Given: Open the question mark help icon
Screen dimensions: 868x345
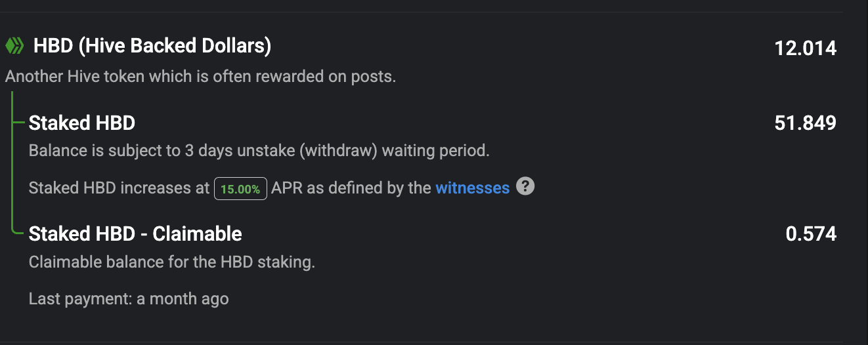Looking at the screenshot, I should pos(525,186).
